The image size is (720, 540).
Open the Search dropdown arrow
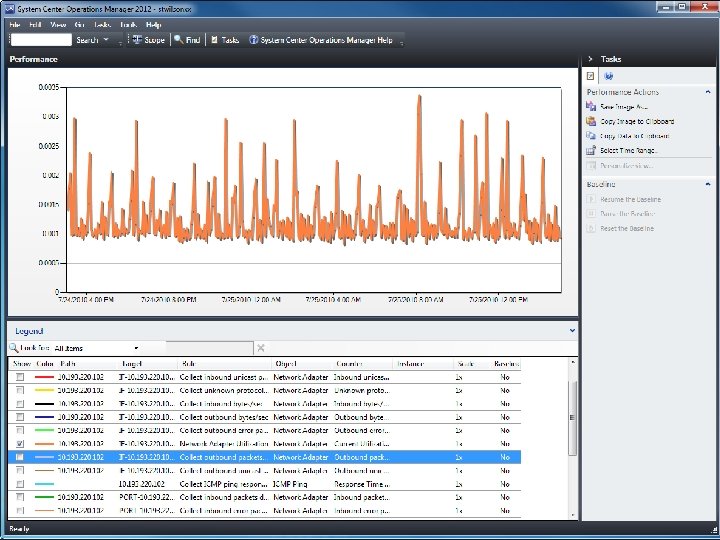pyautogui.click(x=106, y=40)
